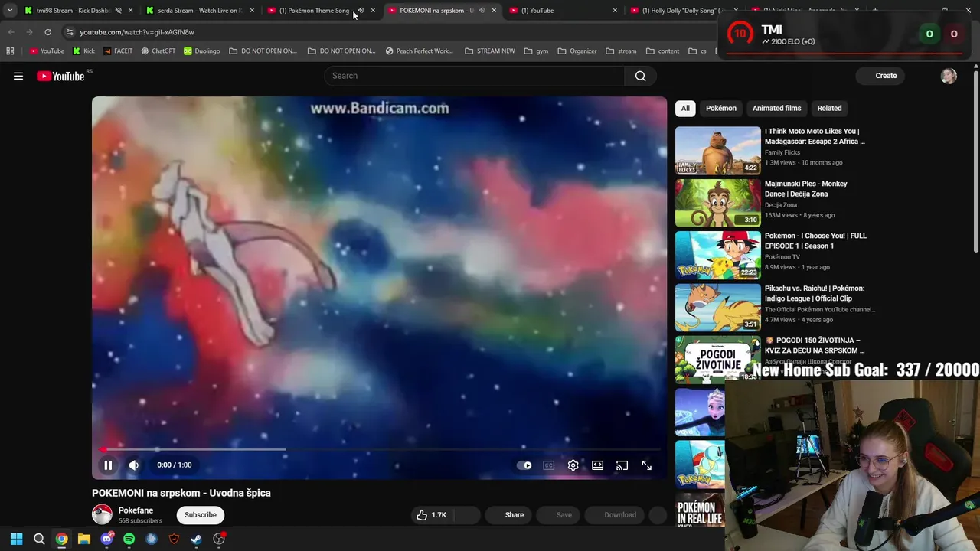Screen dimensions: 980x551
Task: Seek on the video progress bar
Action: pos(379,450)
